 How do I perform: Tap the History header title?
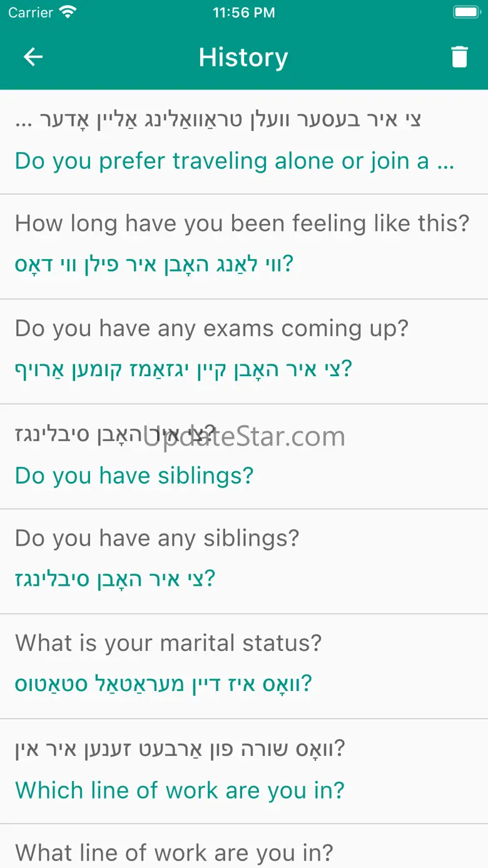243,58
